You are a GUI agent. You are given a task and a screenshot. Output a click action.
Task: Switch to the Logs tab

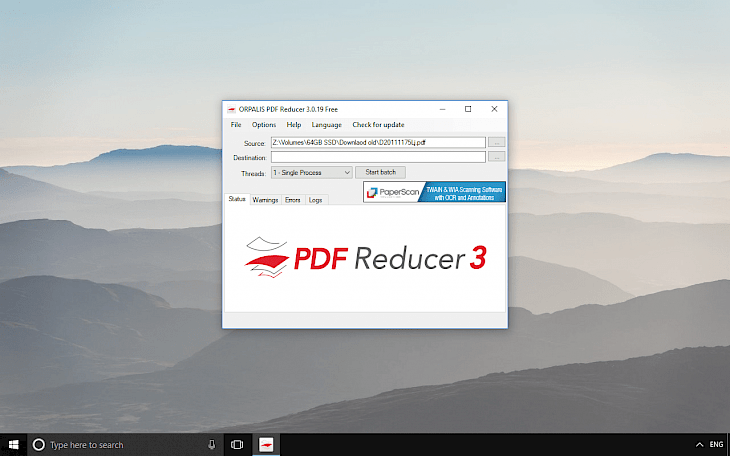pos(316,200)
